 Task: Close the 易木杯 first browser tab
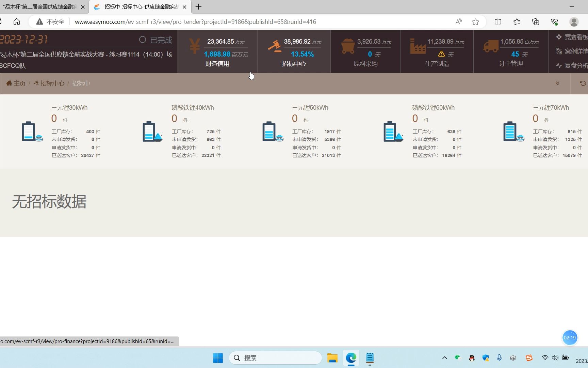click(83, 7)
